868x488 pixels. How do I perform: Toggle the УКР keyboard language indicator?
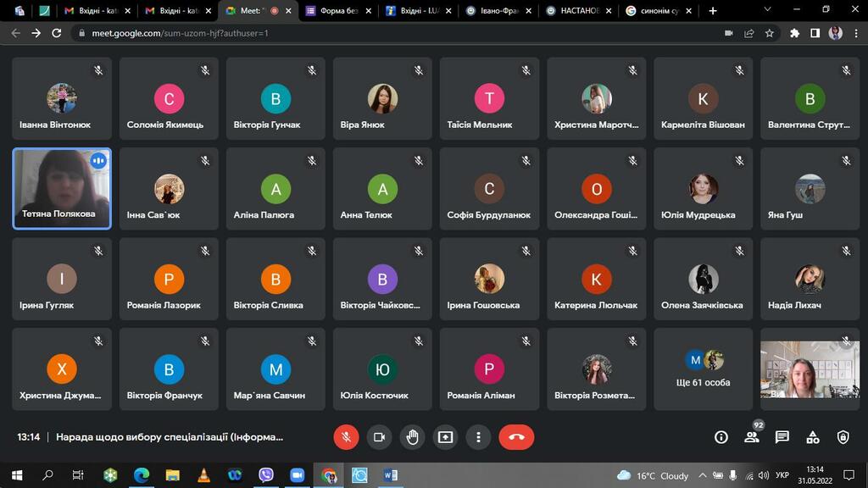(782, 474)
